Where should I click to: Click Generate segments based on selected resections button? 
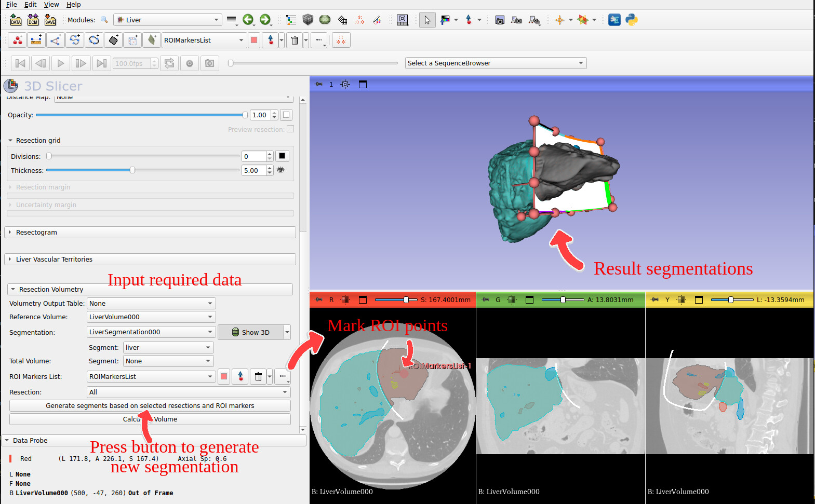tap(150, 405)
